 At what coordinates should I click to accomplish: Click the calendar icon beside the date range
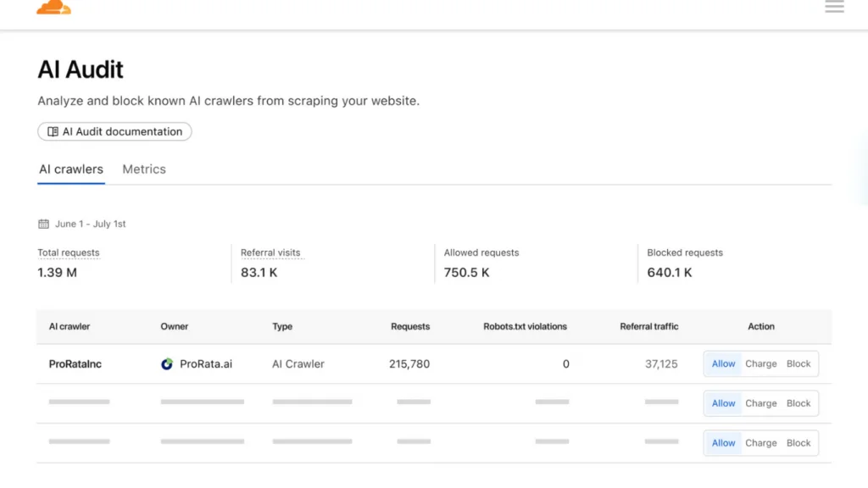[x=43, y=223]
